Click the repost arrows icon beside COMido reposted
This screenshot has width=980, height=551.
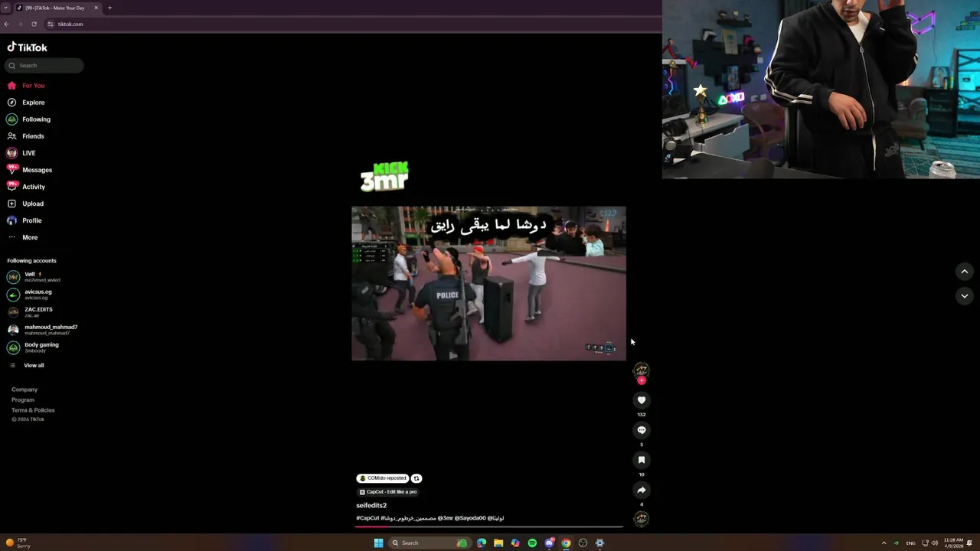click(416, 478)
